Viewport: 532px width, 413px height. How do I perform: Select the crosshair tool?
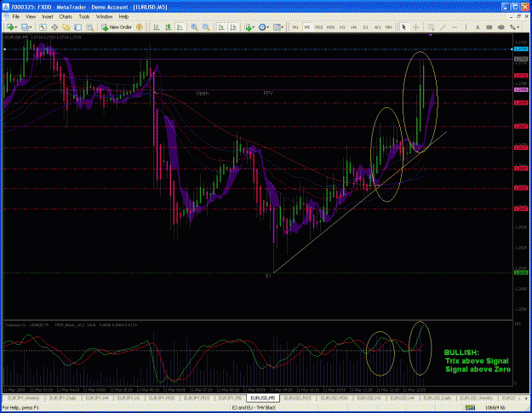(415, 27)
